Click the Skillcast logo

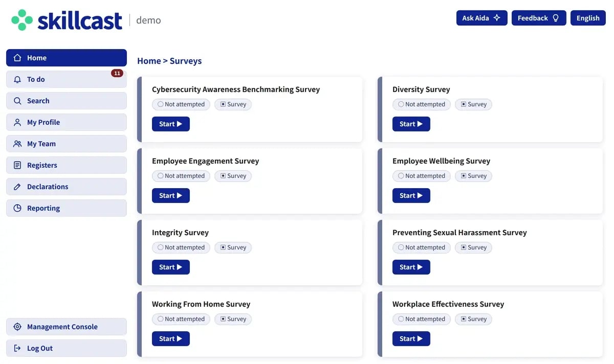point(67,20)
